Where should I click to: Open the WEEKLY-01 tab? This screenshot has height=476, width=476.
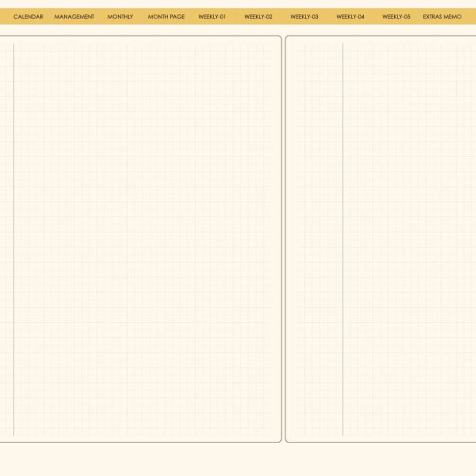212,17
